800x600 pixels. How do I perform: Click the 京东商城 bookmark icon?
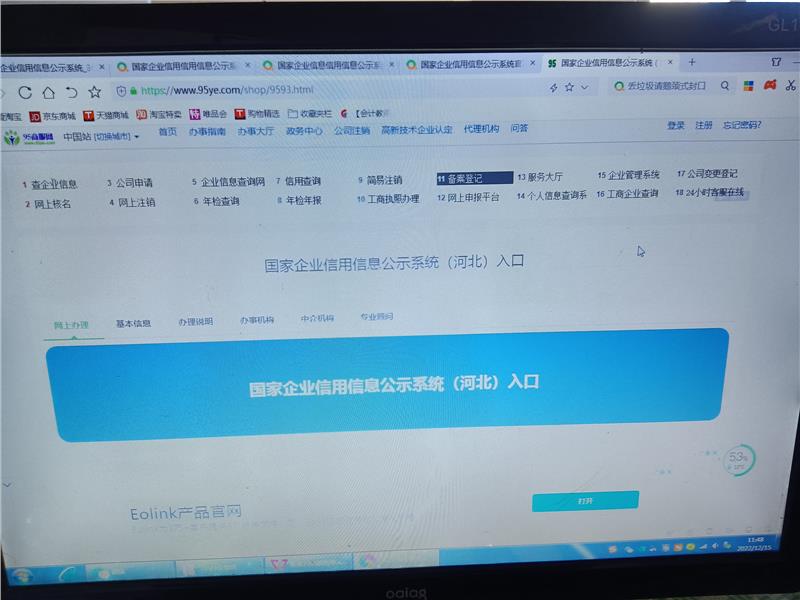[x=35, y=115]
